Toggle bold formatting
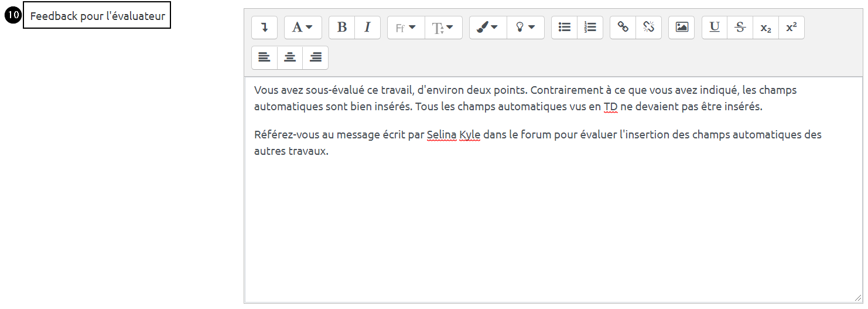 [342, 28]
